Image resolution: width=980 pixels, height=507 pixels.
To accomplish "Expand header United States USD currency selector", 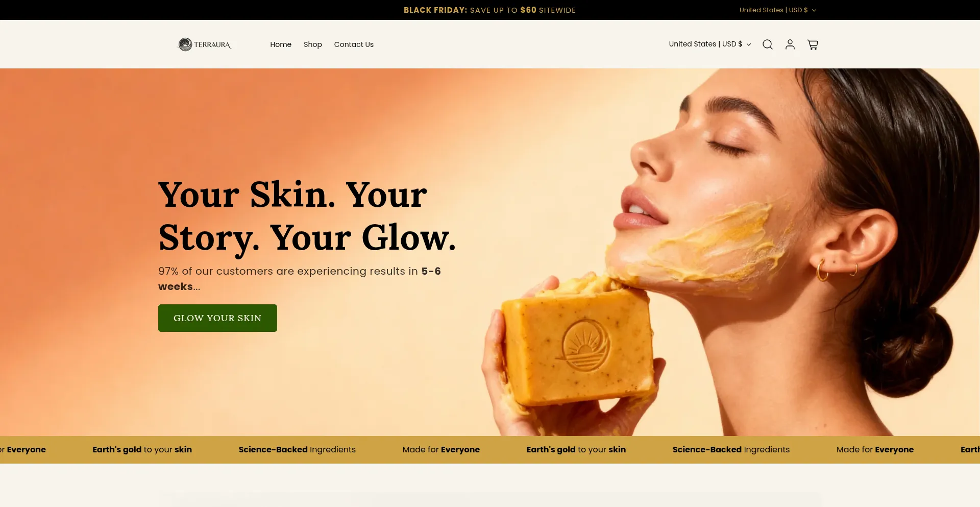I will tap(709, 44).
